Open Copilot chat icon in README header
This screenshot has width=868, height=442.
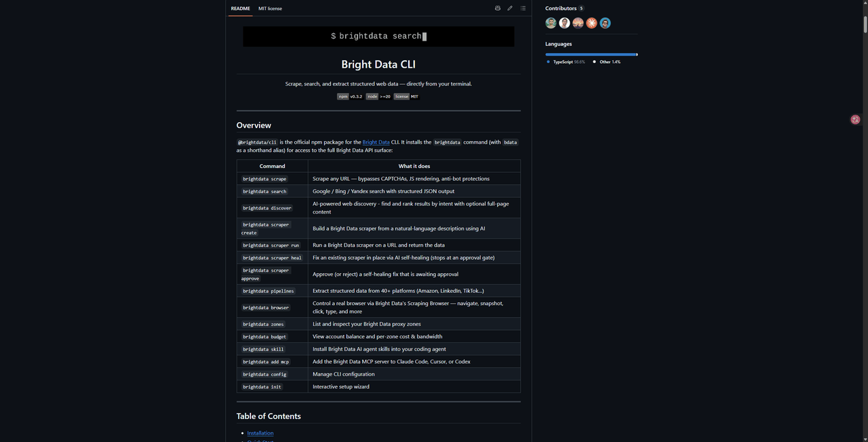[498, 8]
